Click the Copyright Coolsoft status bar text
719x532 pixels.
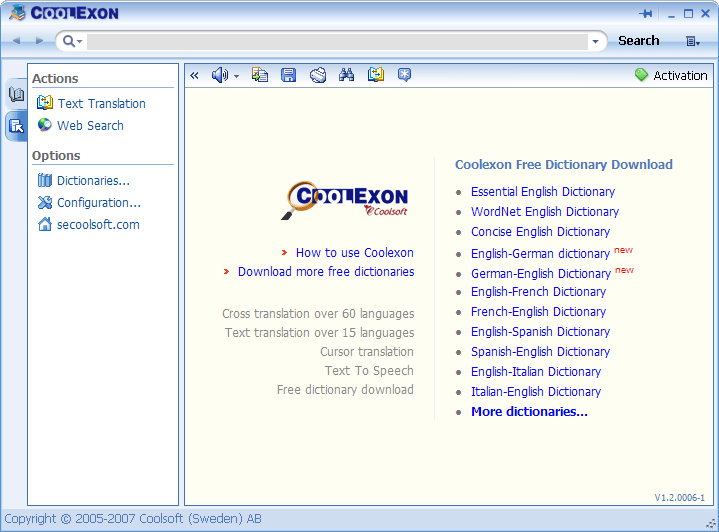tap(133, 519)
